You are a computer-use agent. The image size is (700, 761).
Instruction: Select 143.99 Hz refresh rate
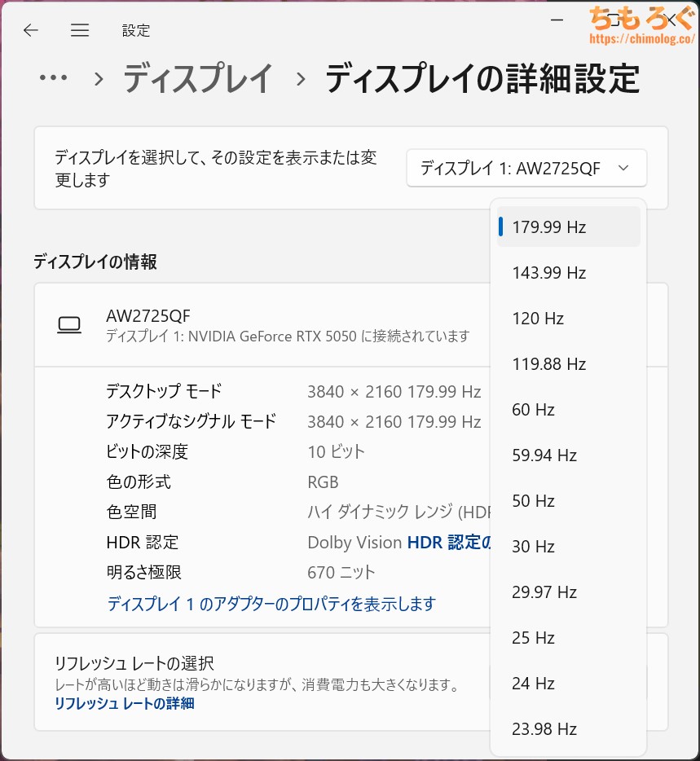coord(569,273)
